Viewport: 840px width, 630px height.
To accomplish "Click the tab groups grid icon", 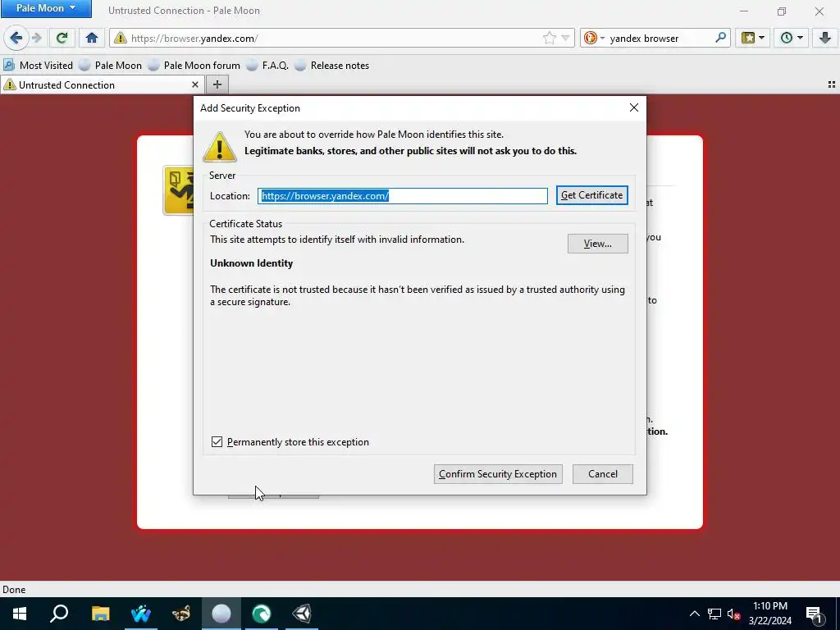I will point(832,84).
